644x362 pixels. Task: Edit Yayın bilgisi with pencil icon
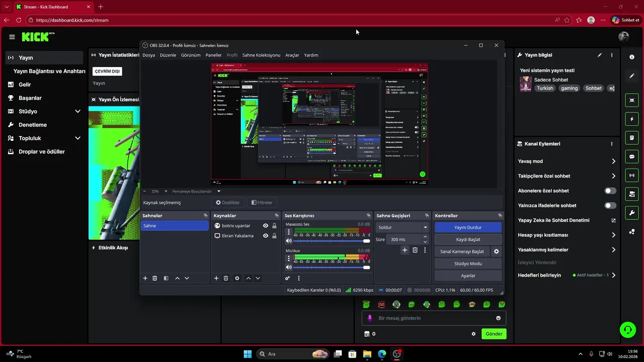[600, 55]
